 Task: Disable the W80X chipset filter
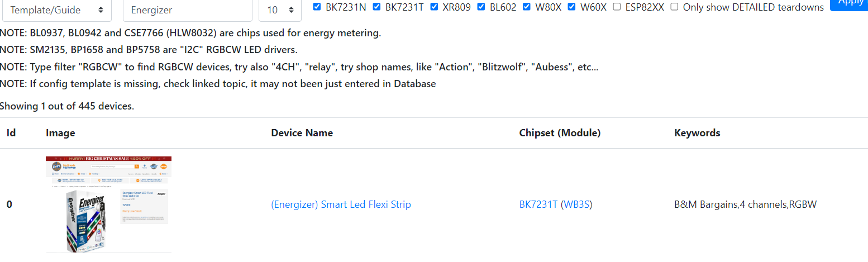coord(527,7)
